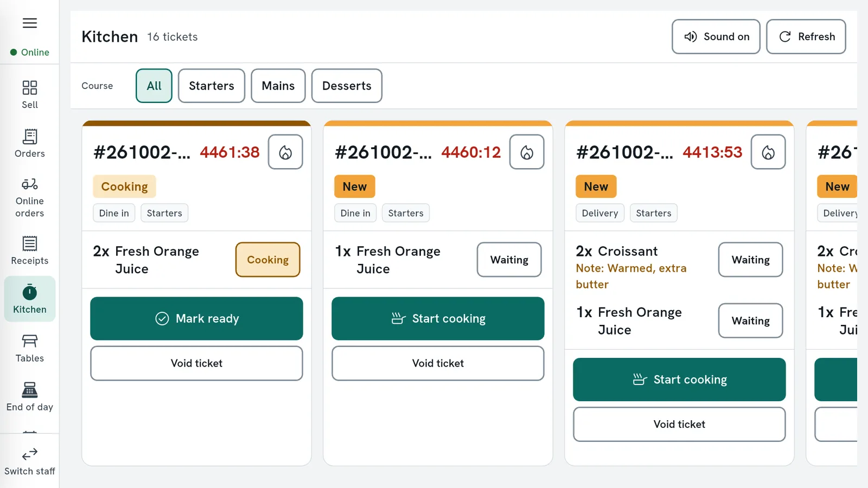Click New badge on ticket 4460:12
Screen dimensions: 868x488
pos(355,187)
